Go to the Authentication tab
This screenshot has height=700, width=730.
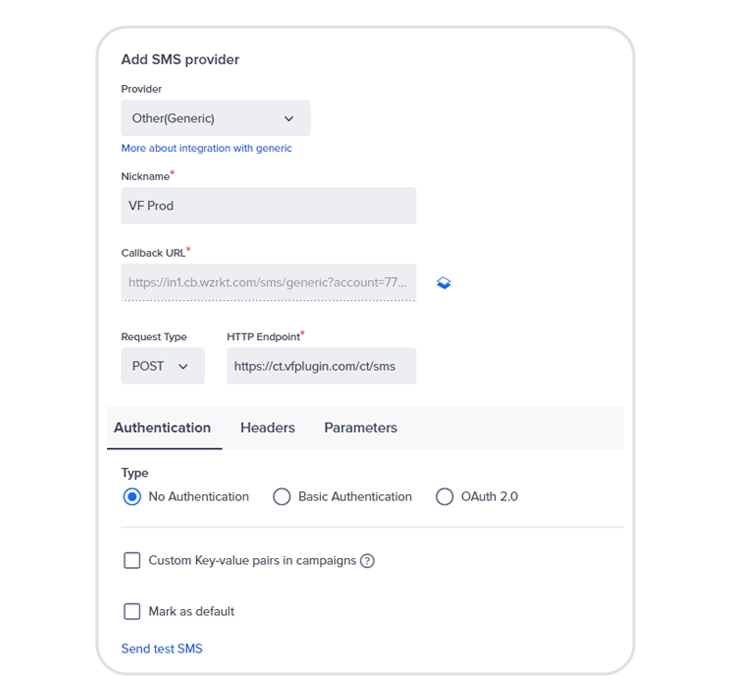(162, 428)
